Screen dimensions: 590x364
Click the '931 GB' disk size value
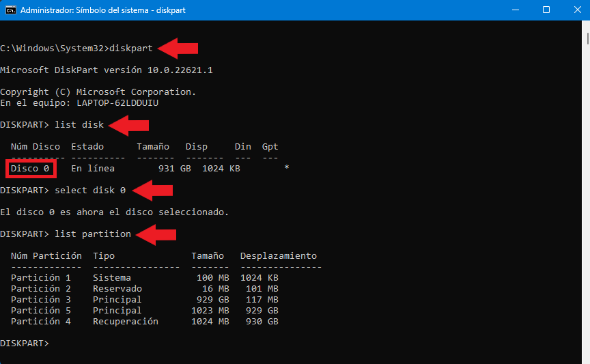tap(175, 168)
